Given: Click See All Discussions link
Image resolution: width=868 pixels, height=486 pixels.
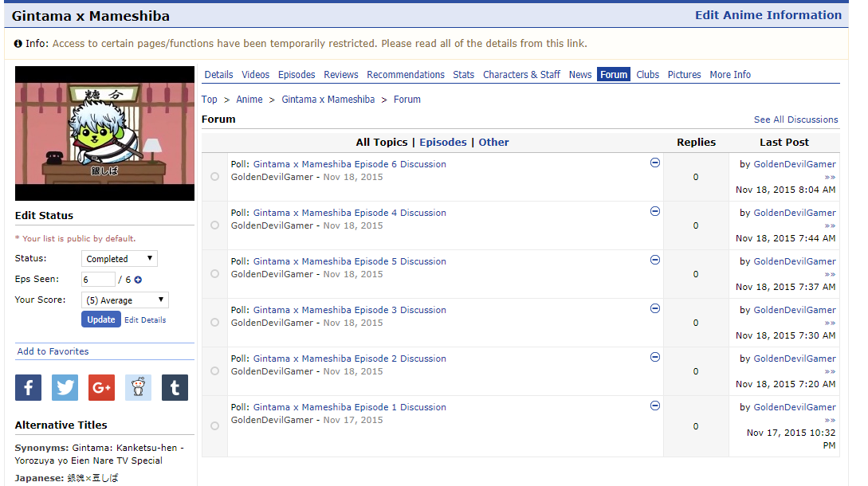Looking at the screenshot, I should (x=796, y=120).
